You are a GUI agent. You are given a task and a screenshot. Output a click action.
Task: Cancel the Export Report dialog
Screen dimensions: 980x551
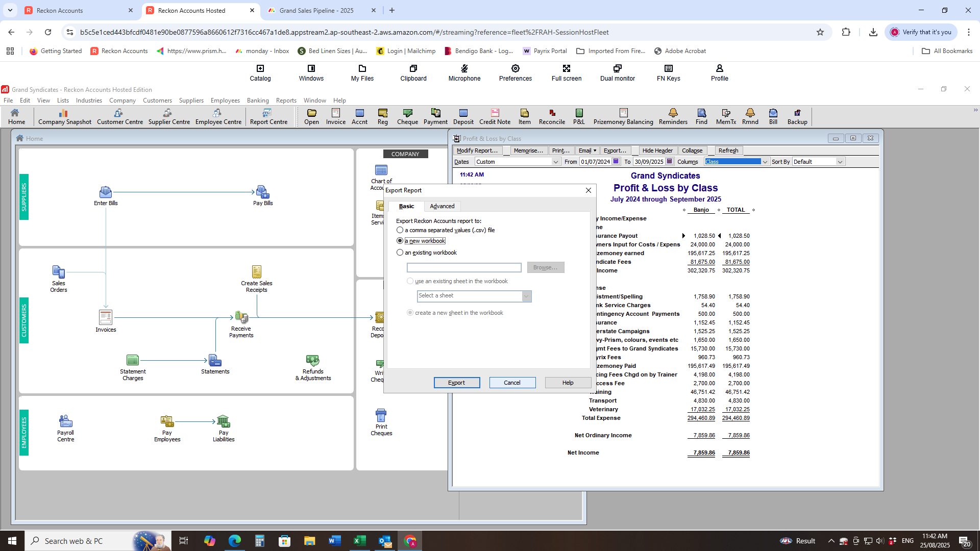(x=512, y=383)
